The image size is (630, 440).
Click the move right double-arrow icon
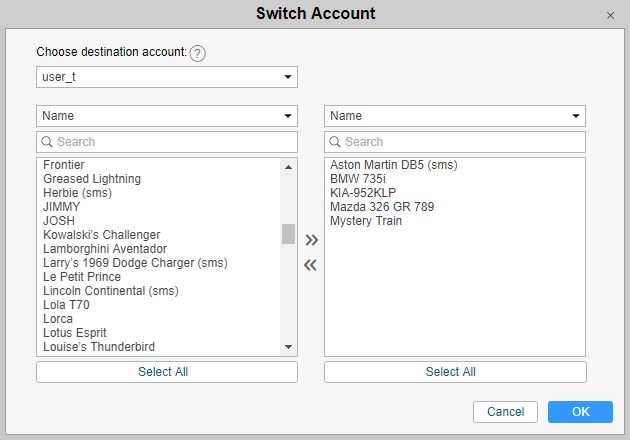click(x=311, y=240)
